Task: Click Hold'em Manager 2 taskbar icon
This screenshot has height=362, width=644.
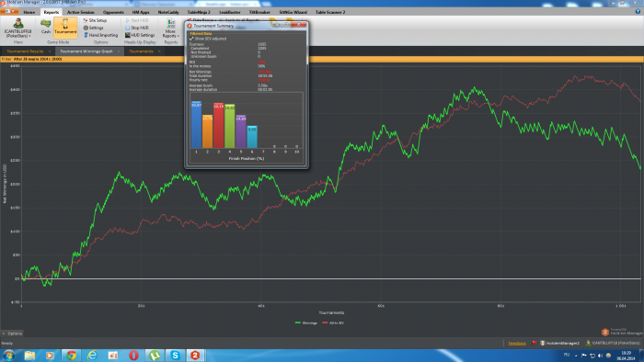Action: coord(195,356)
